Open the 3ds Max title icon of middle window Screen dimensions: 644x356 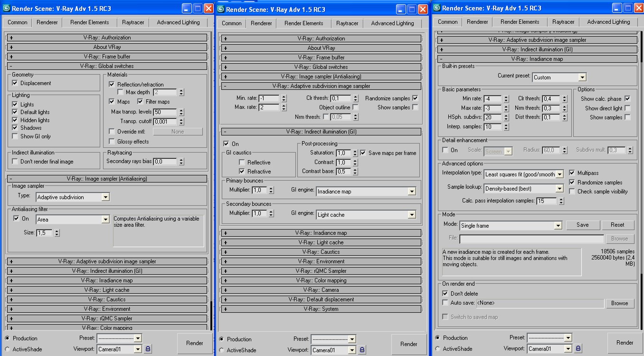coord(220,9)
